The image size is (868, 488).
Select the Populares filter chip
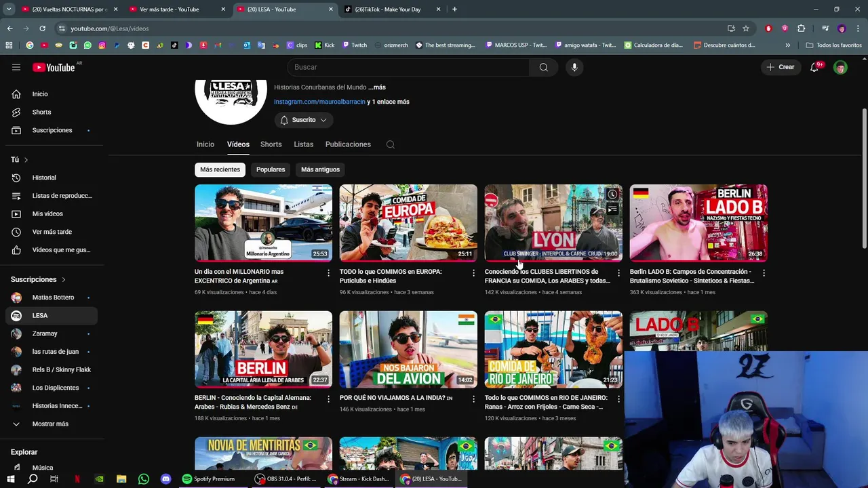(271, 169)
